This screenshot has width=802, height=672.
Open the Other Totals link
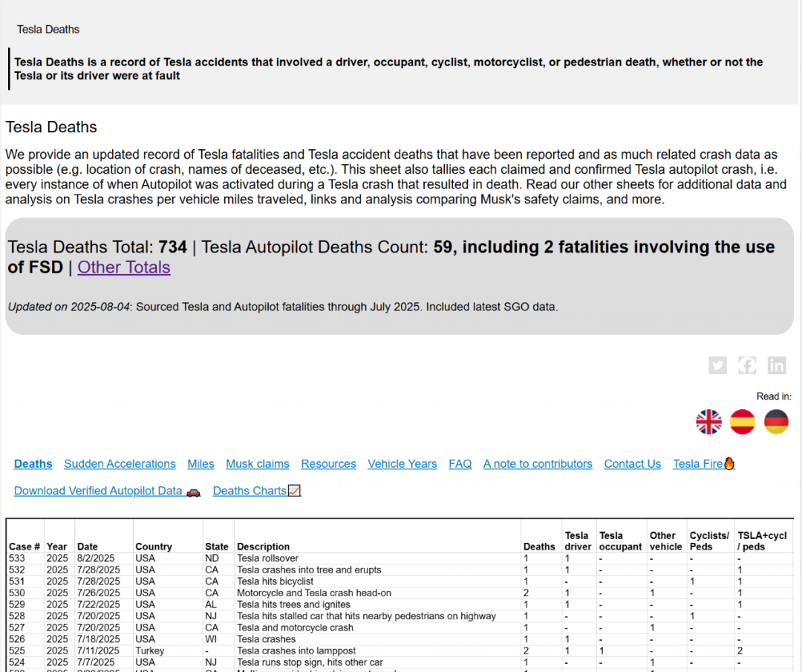[124, 267]
